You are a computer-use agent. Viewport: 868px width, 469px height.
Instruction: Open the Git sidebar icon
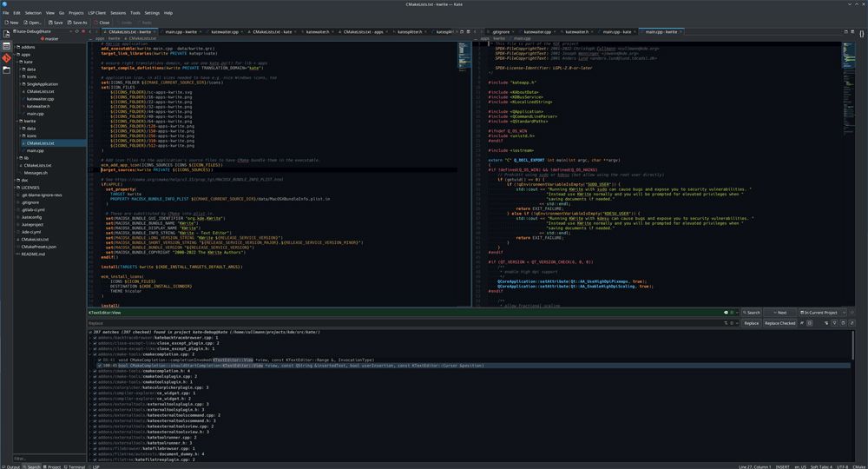click(6, 57)
